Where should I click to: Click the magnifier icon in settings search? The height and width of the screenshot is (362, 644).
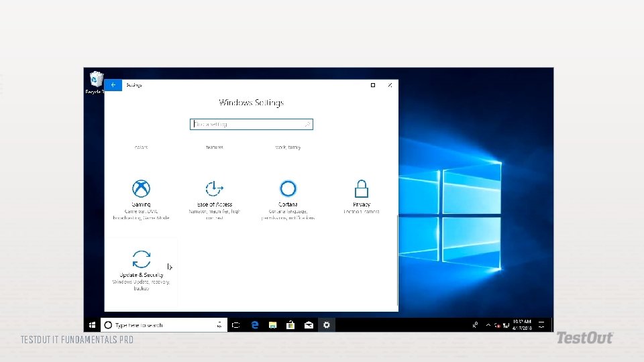tap(307, 124)
